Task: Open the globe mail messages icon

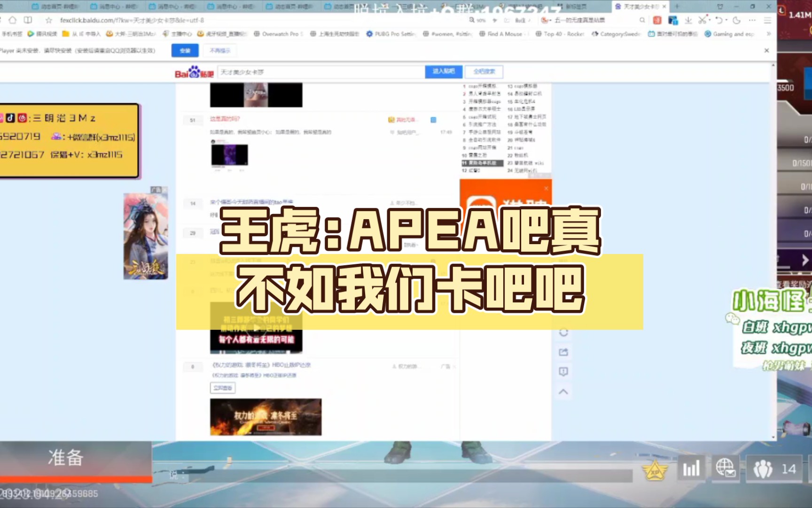Action: point(726,468)
